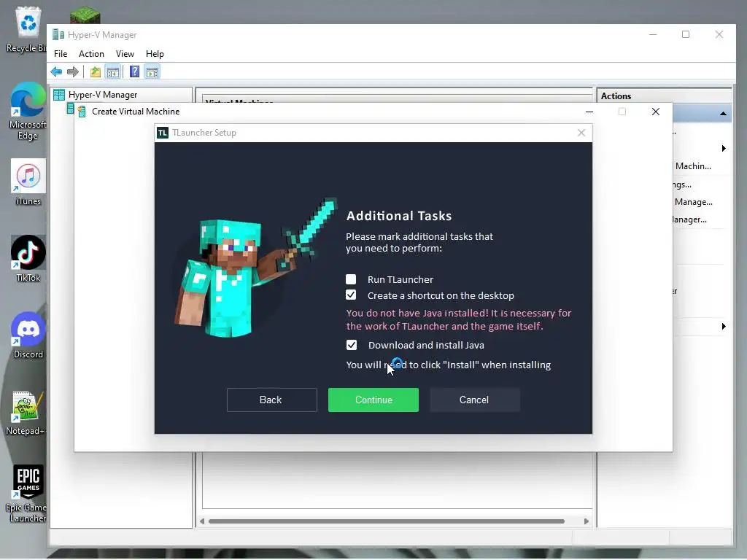This screenshot has height=560, width=747.
Task: Click the green Continue button
Action: click(x=373, y=400)
